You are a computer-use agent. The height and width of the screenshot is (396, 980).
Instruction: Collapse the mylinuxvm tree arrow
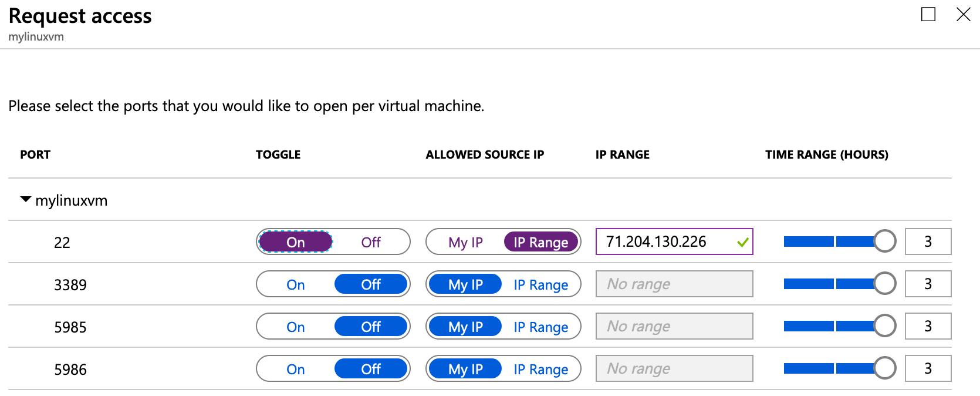coord(25,200)
